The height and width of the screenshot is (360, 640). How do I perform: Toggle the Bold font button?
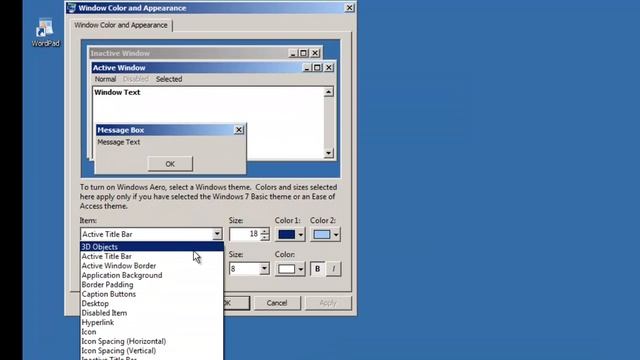(318, 269)
